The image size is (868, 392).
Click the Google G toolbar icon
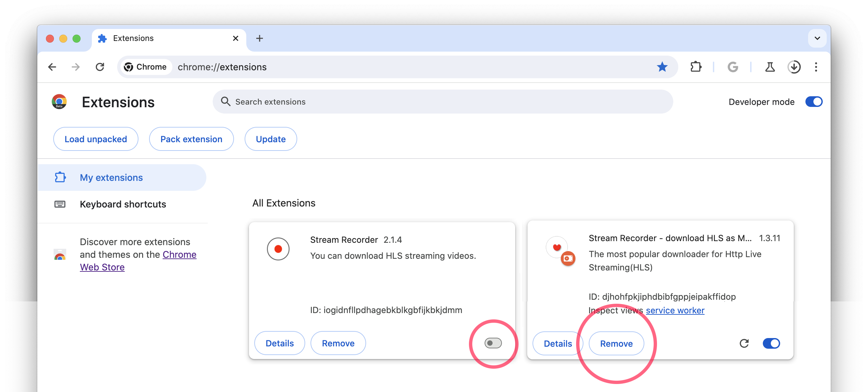point(733,67)
